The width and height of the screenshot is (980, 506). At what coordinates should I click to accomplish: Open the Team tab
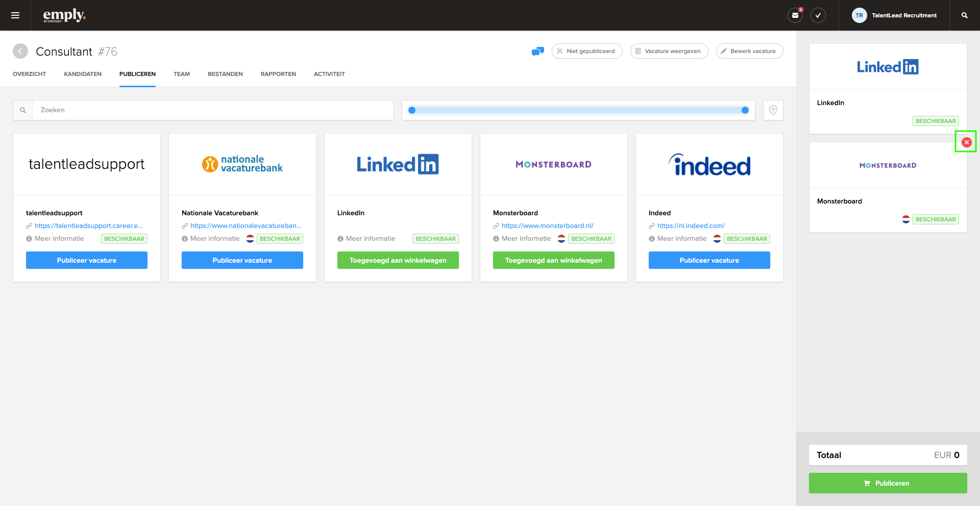pos(182,74)
